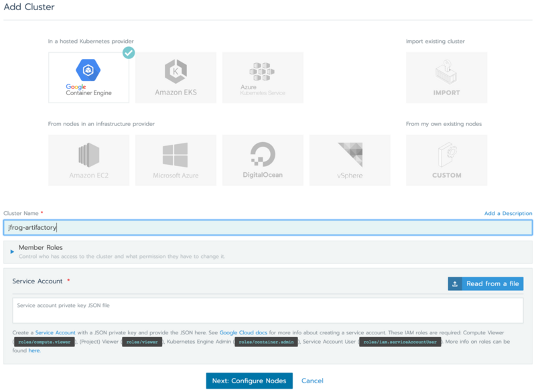Choose the Custom existing nodes tile

point(446,160)
